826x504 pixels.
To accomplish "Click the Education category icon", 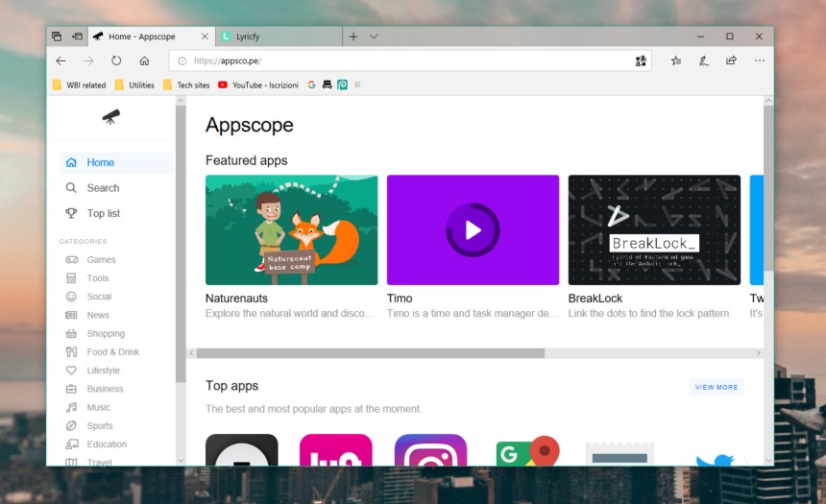I will point(71,444).
